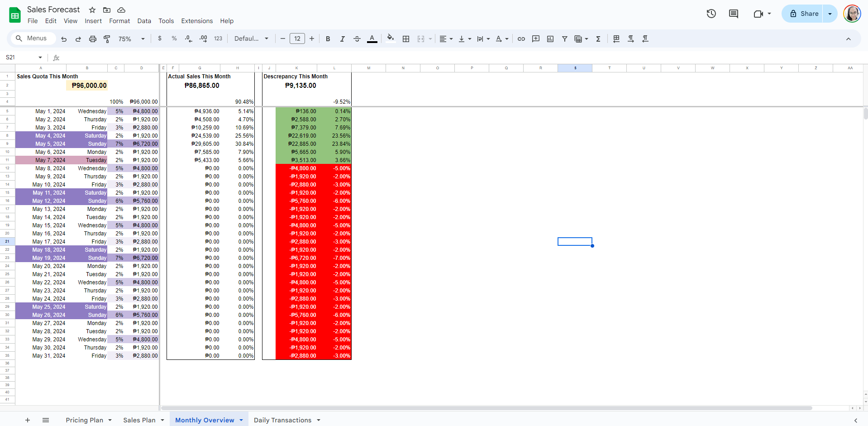This screenshot has width=868, height=426.
Task: Redo the last action
Action: [x=78, y=39]
